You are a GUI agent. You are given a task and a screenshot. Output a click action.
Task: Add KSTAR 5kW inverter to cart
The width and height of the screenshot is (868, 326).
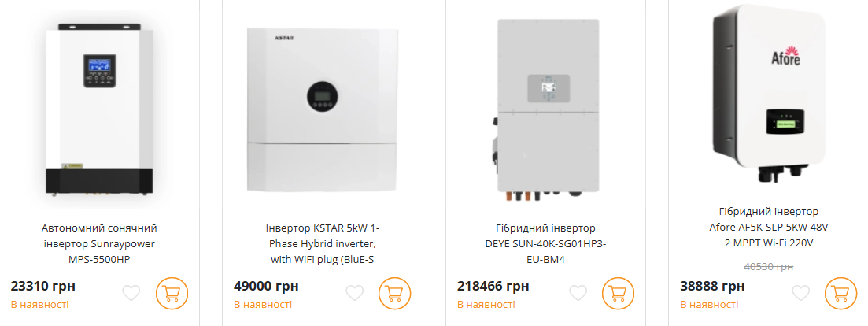395,293
